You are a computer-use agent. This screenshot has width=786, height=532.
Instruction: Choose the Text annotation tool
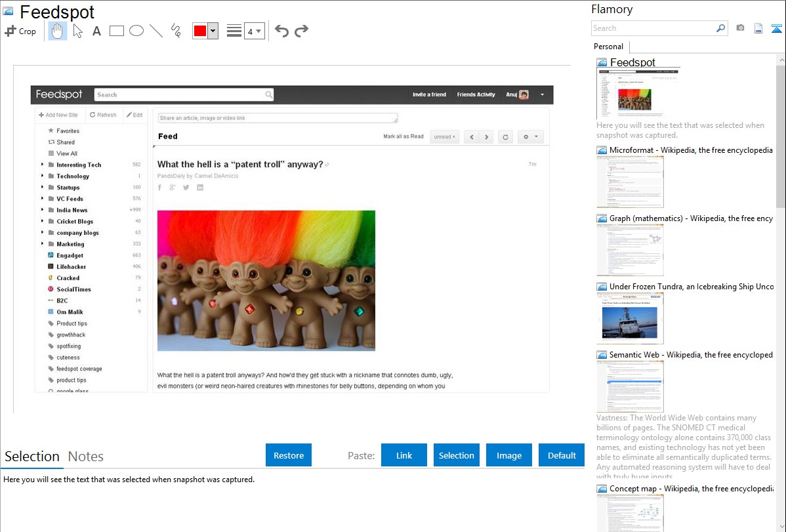pos(96,31)
